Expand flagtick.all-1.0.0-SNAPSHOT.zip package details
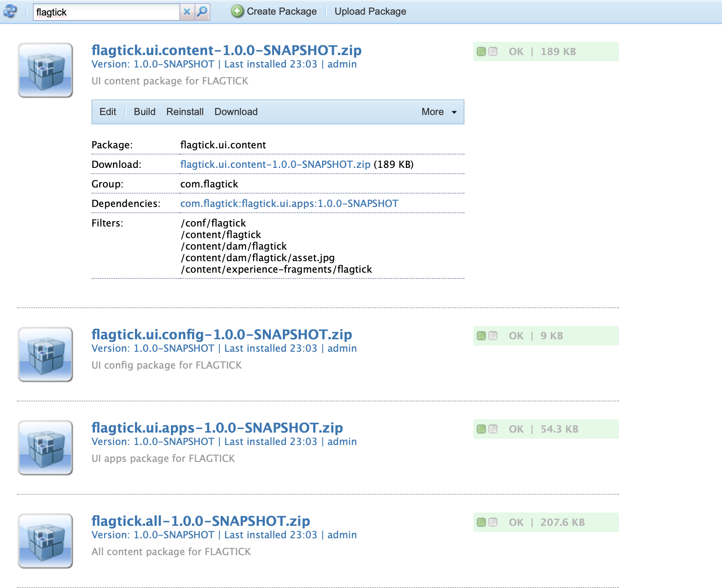This screenshot has height=588, width=722. click(201, 521)
